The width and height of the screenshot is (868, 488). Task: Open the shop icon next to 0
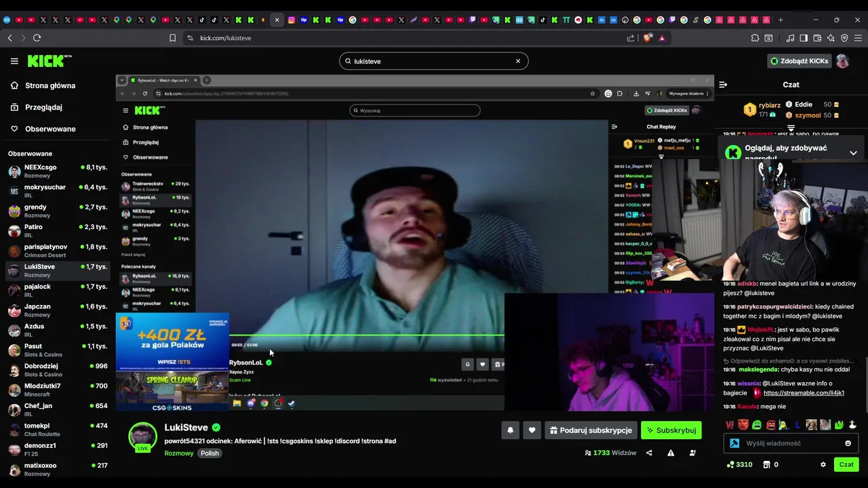[767, 465]
